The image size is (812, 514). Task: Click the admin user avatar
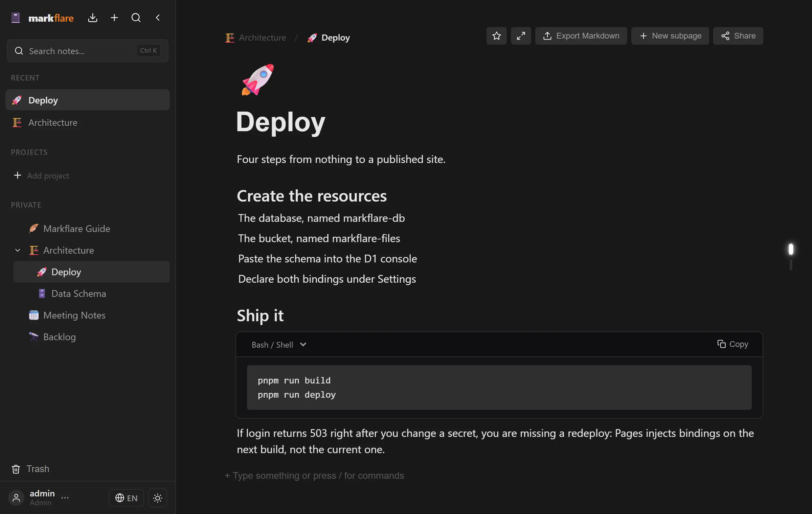point(16,498)
